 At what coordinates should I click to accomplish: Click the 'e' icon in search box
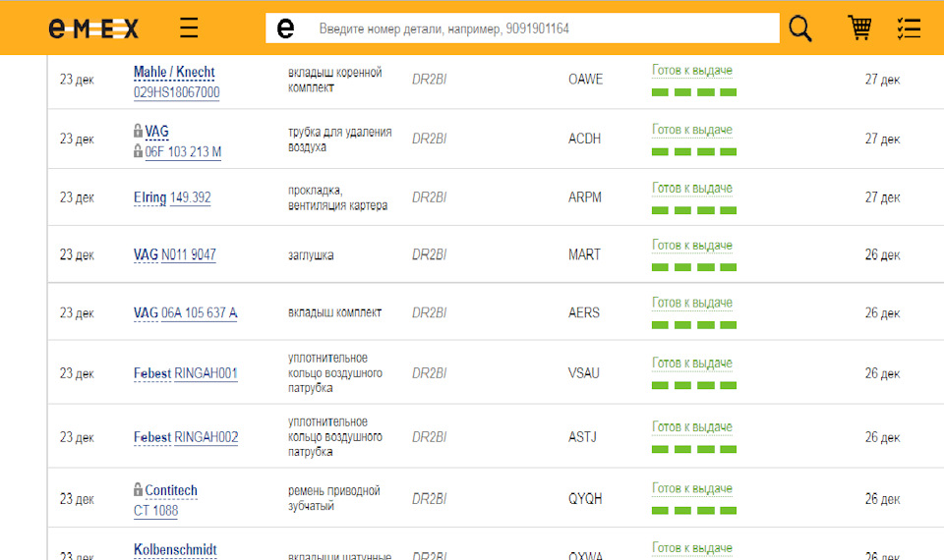pyautogui.click(x=285, y=28)
